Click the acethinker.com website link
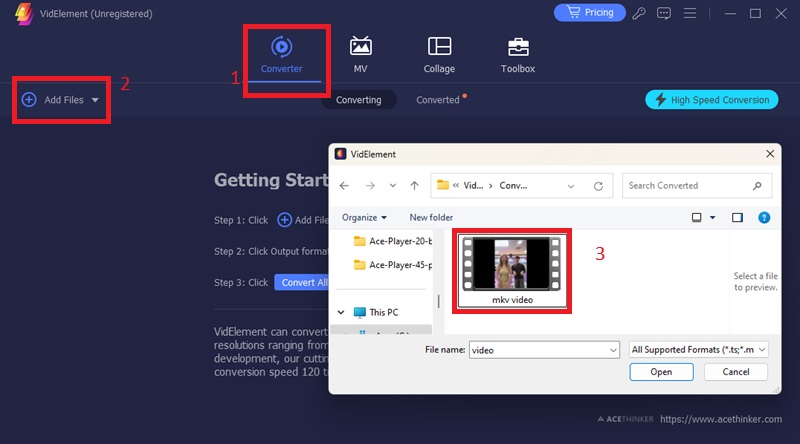The image size is (800, 444). pos(720,420)
